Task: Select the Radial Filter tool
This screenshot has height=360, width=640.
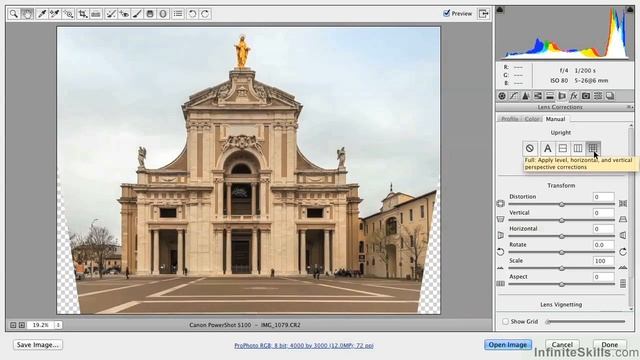Action: [x=163, y=14]
